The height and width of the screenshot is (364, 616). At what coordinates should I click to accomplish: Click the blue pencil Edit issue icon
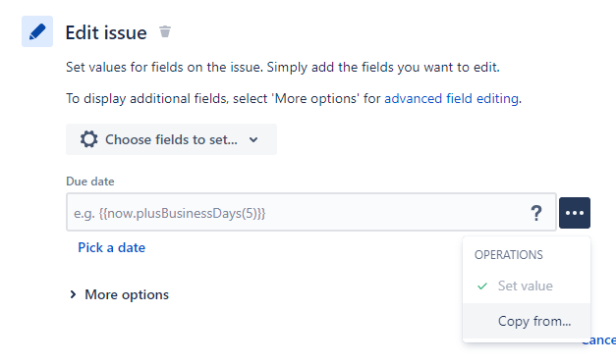click(x=37, y=31)
